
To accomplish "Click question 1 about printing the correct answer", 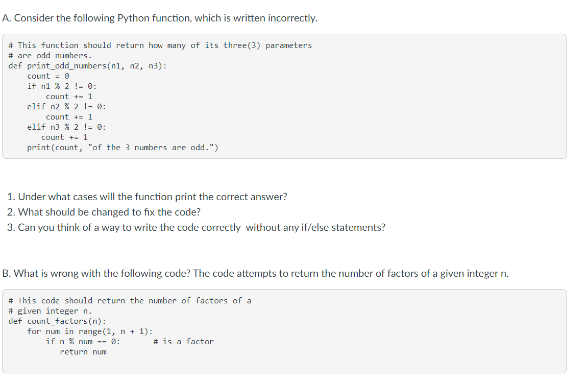I will coord(147,197).
